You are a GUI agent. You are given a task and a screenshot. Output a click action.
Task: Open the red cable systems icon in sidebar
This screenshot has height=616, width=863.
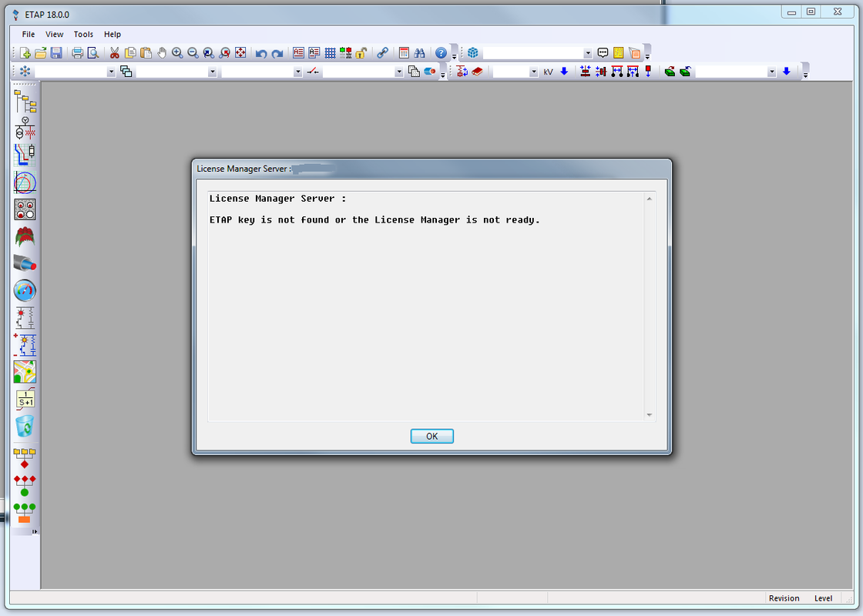[25, 263]
